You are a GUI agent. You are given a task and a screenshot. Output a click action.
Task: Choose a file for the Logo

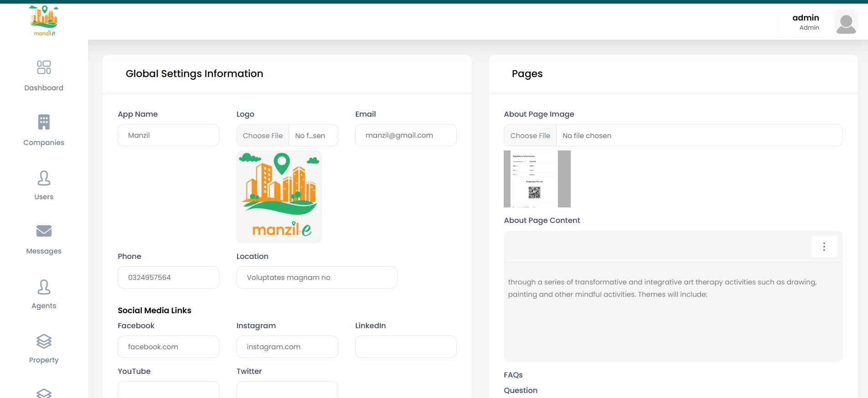click(x=263, y=135)
